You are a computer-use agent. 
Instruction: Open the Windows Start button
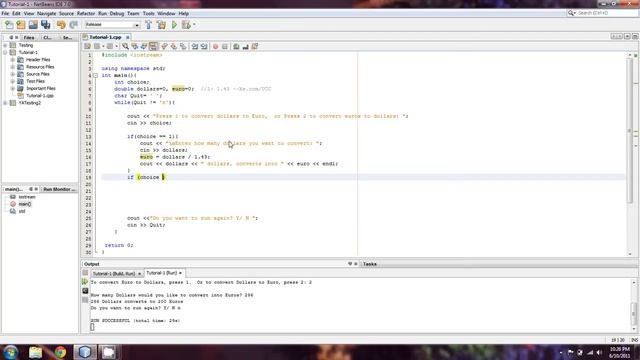point(10,352)
